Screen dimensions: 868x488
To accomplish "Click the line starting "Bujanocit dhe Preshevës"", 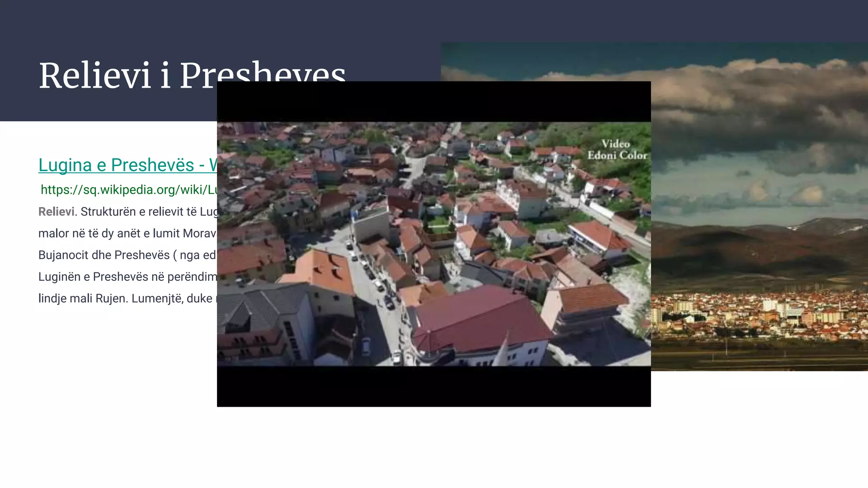I will click(x=127, y=255).
